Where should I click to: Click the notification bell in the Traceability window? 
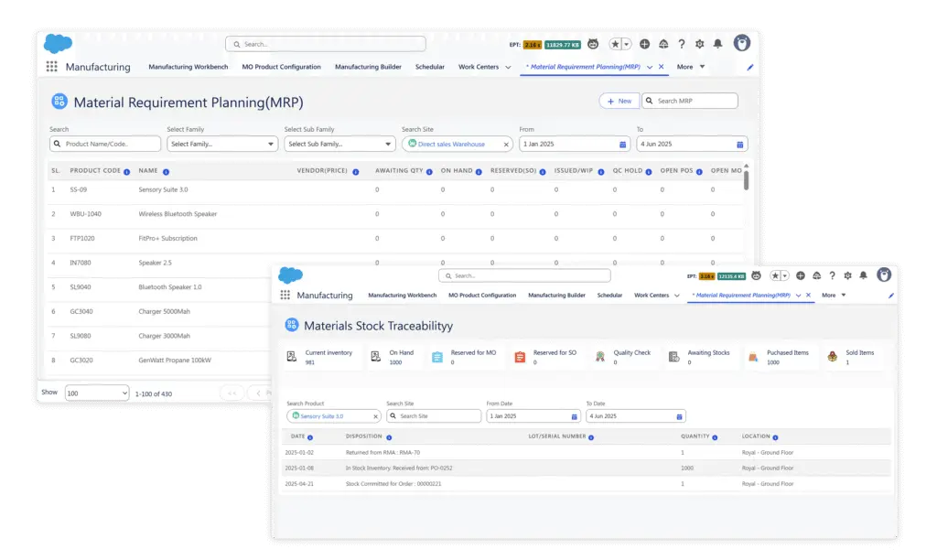(x=864, y=275)
